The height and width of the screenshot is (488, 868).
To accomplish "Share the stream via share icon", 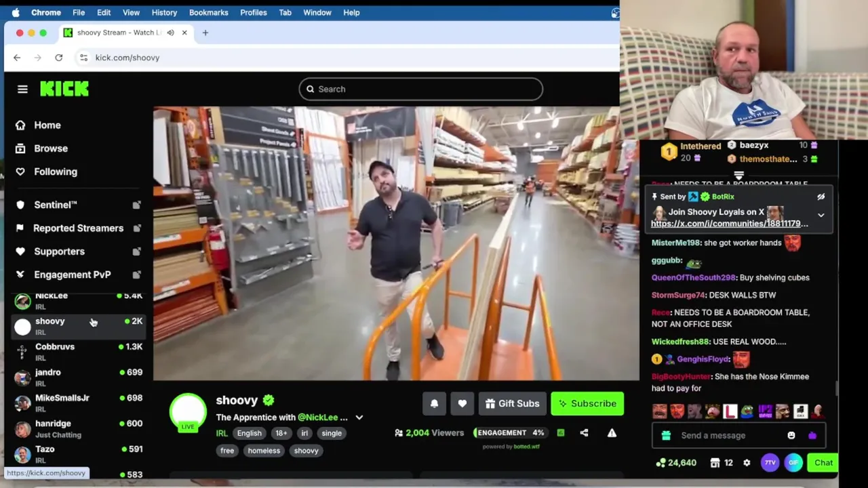I will point(584,432).
